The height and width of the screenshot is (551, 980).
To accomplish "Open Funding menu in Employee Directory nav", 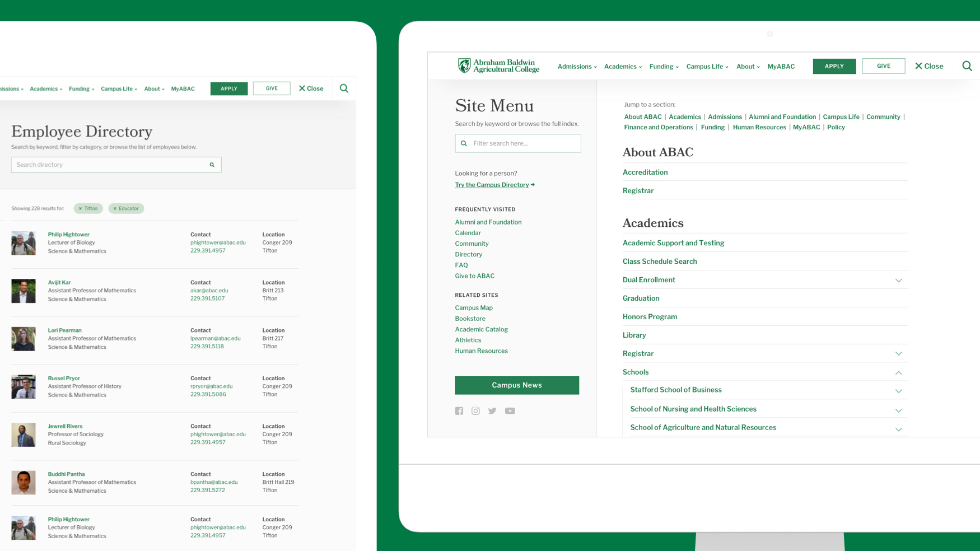I will tap(81, 89).
